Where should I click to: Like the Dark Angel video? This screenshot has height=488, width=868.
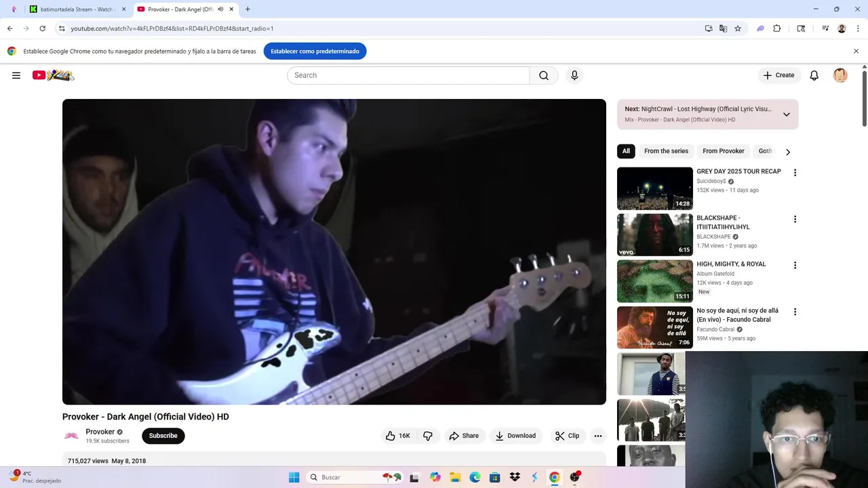[398, 436]
